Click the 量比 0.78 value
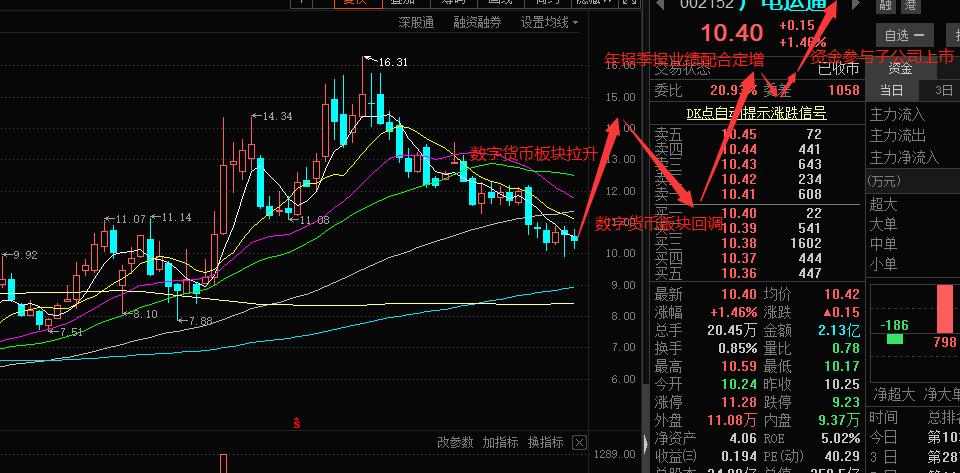The image size is (960, 473). click(x=846, y=348)
